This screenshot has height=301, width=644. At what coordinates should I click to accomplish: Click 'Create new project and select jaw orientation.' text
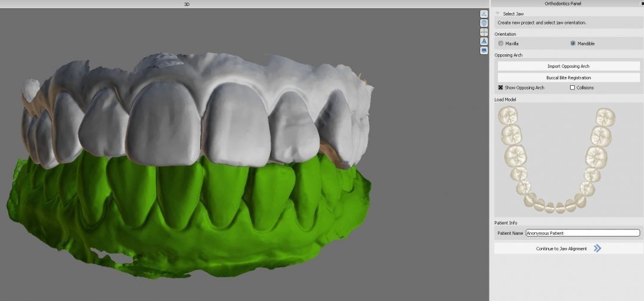pyautogui.click(x=541, y=23)
